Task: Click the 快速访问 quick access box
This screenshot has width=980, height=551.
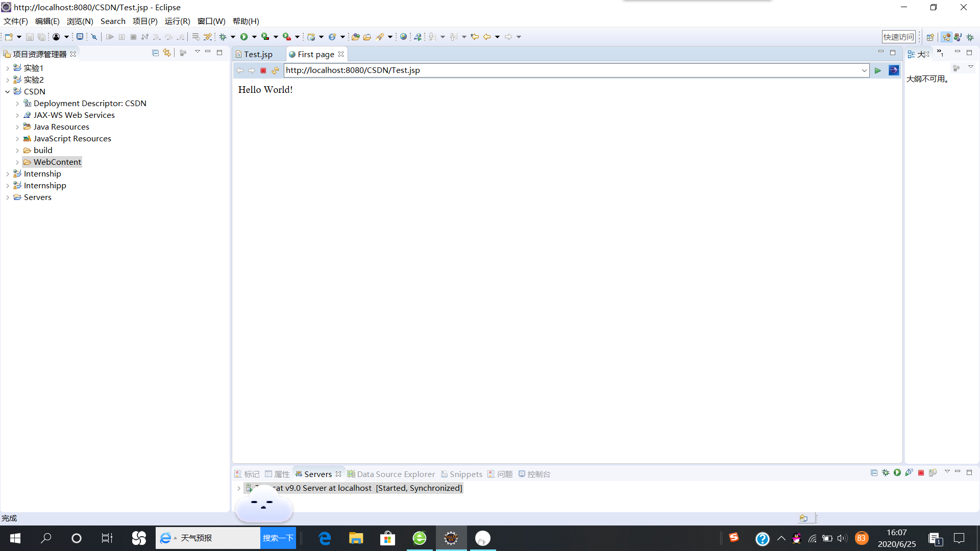Action: [x=898, y=37]
